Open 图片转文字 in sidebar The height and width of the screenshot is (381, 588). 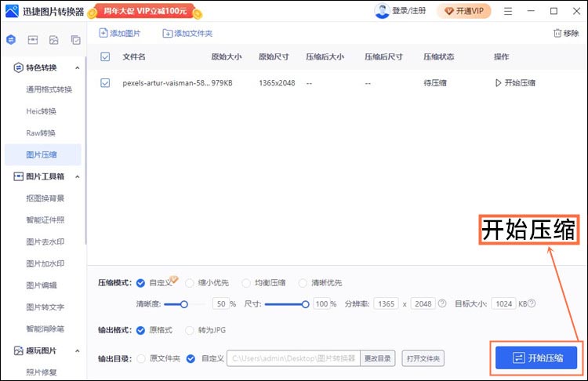pos(45,307)
